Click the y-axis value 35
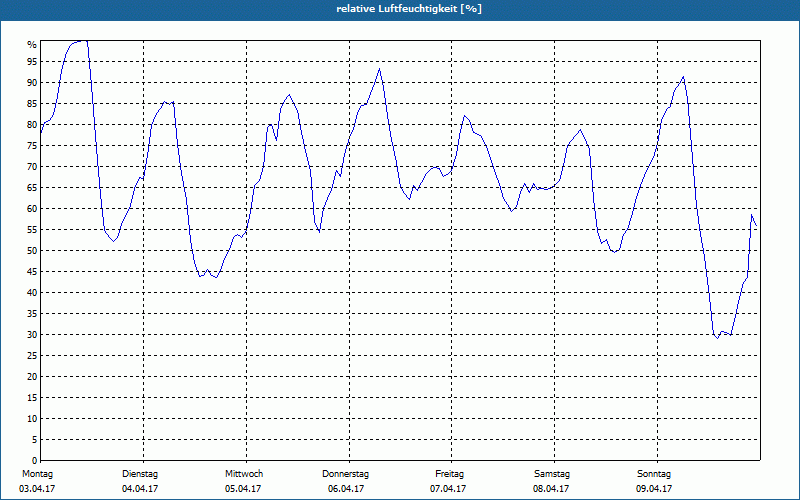The width and height of the screenshot is (800, 500). click(32, 314)
